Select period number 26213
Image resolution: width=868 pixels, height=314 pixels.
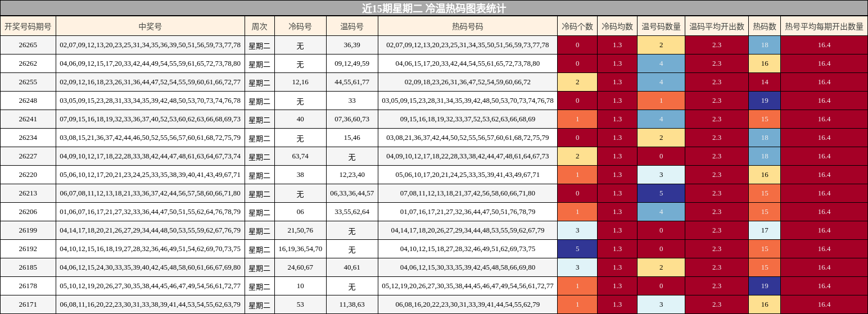click(28, 193)
